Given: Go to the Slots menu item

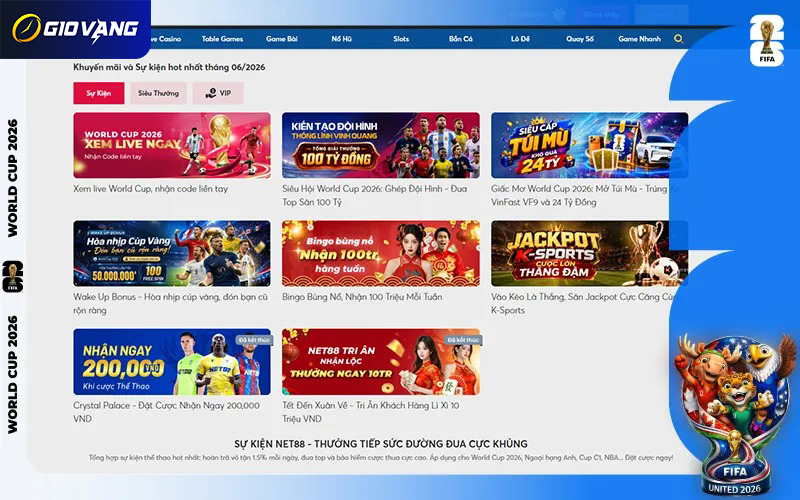Looking at the screenshot, I should pos(401,39).
